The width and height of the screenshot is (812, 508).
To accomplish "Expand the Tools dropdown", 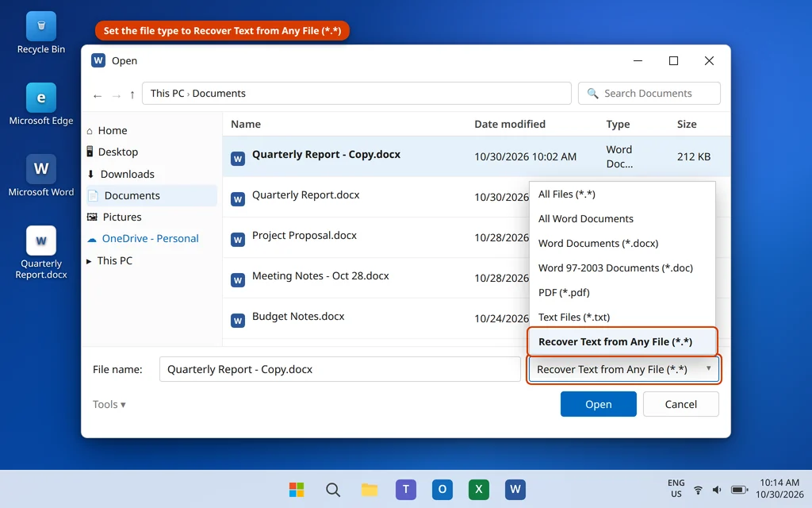I will pyautogui.click(x=109, y=404).
